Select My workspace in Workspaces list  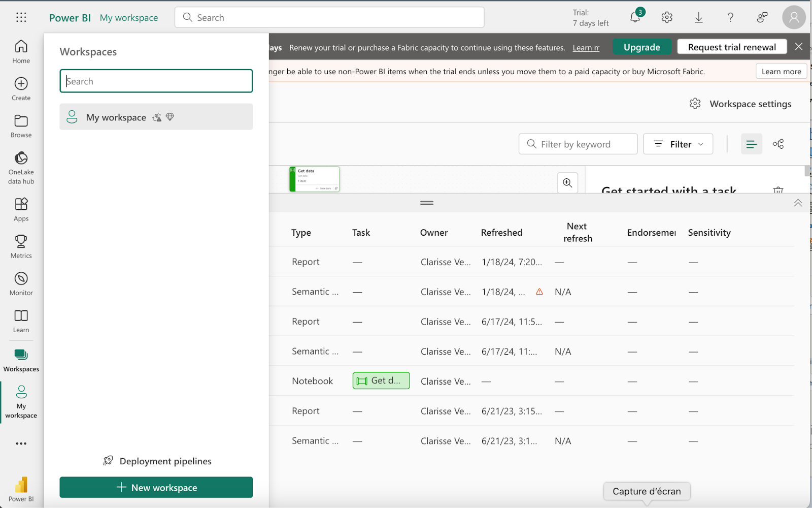[156, 117]
